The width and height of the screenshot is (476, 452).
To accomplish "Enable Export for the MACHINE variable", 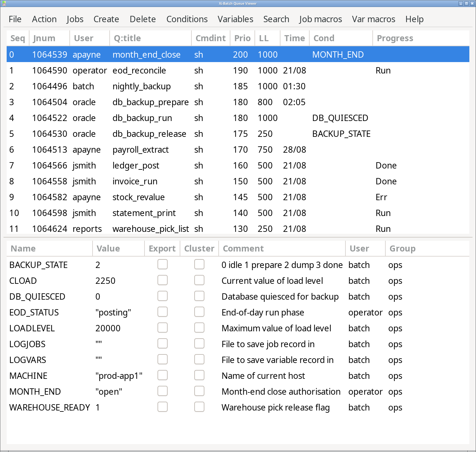I will click(x=163, y=375).
